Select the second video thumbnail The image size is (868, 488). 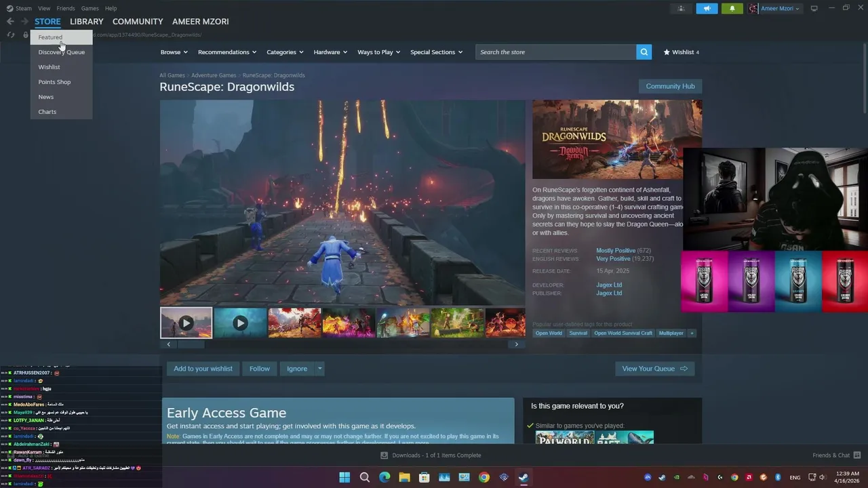[x=240, y=323]
